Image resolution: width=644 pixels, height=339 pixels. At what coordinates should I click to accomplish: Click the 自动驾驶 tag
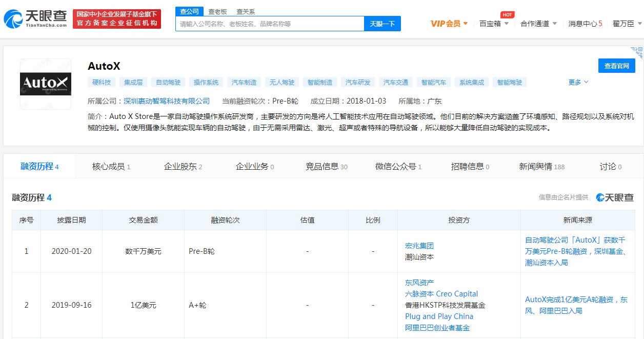pos(168,82)
